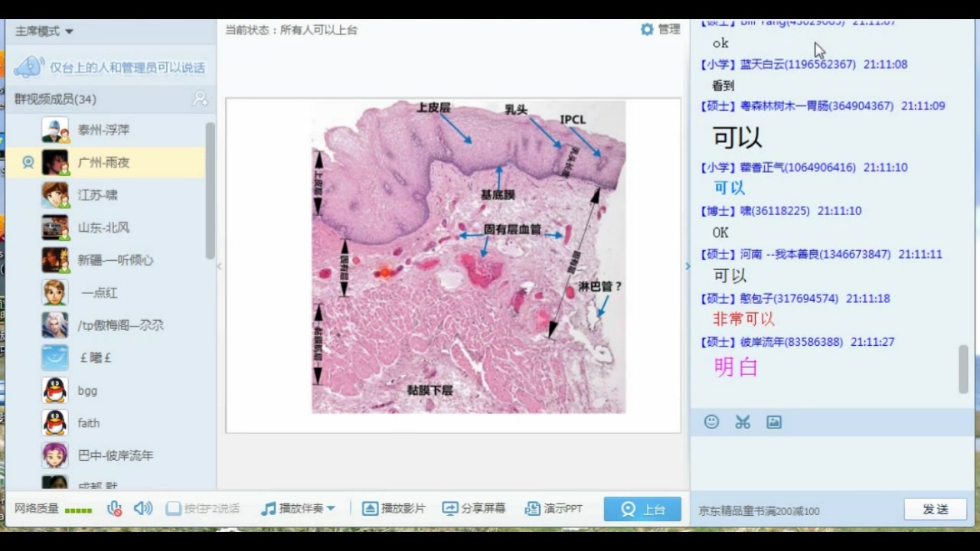
Task: Click the scissors screenshot icon
Action: (743, 422)
